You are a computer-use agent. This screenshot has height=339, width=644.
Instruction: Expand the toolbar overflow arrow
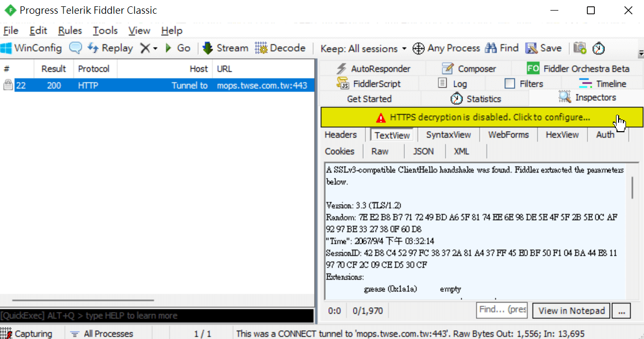640,54
